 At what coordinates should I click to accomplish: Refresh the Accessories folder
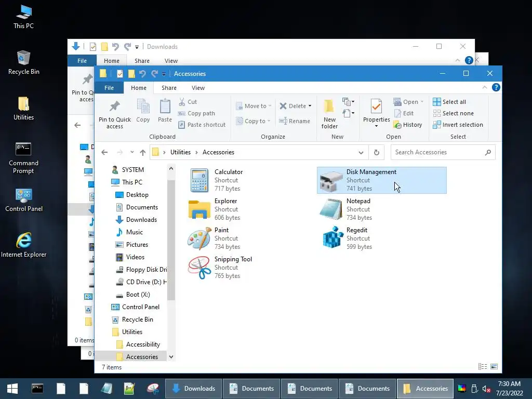click(x=377, y=152)
